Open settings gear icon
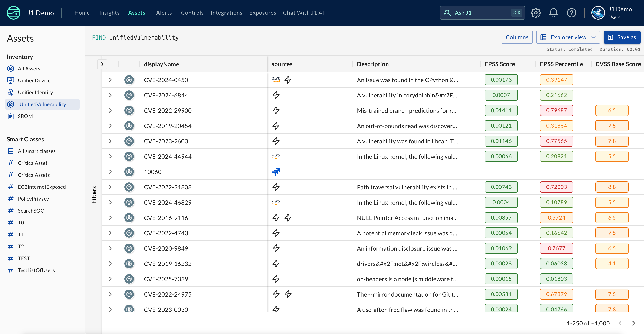This screenshot has height=334, width=644. click(536, 13)
